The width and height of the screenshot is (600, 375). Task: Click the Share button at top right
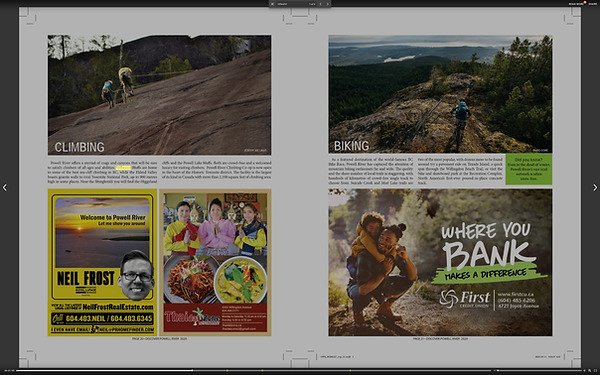tap(593, 4)
